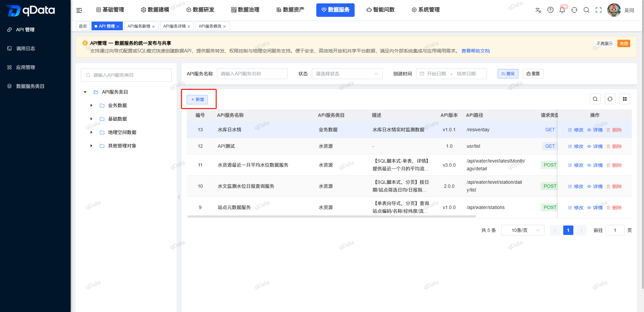This screenshot has height=312, width=644.
Task: Focus the API服务名称 input field
Action: (252, 74)
